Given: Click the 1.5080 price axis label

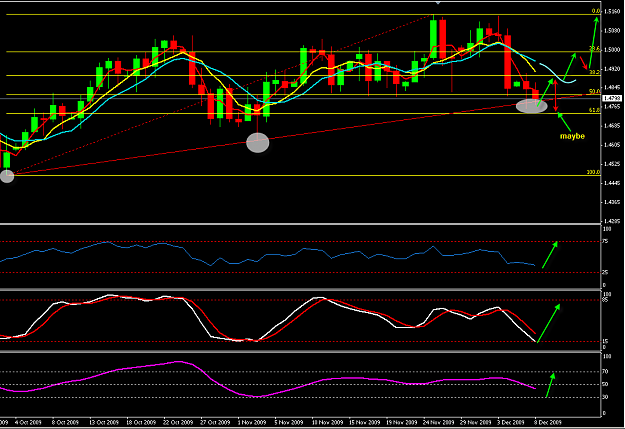Looking at the screenshot, I should click(612, 31).
